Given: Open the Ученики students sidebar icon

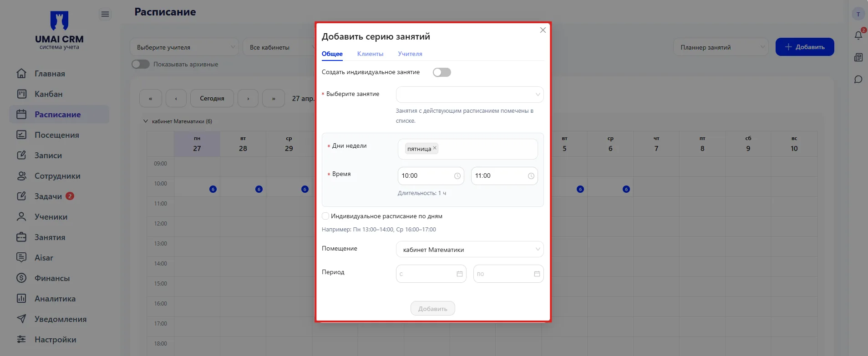Looking at the screenshot, I should pyautogui.click(x=21, y=216).
